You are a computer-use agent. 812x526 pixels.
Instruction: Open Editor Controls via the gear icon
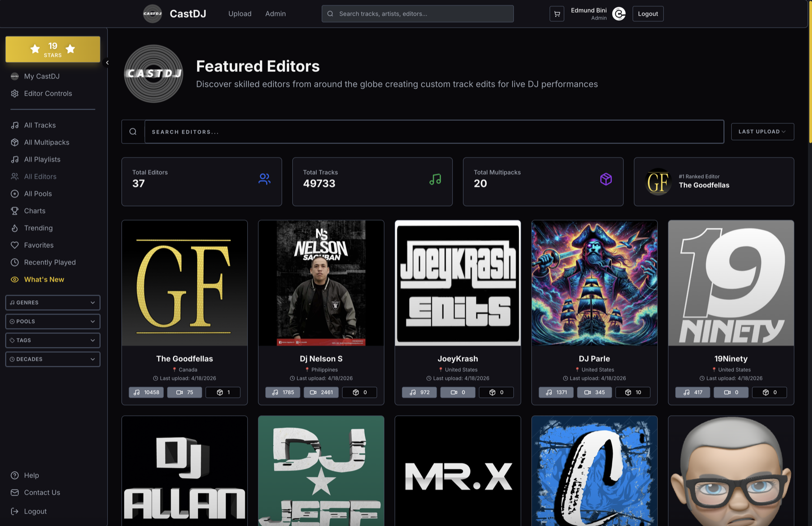coord(14,93)
